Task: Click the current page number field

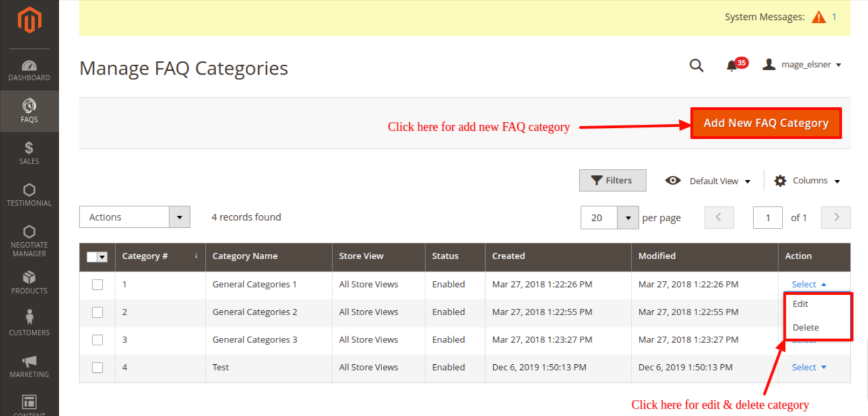Action: (x=767, y=218)
